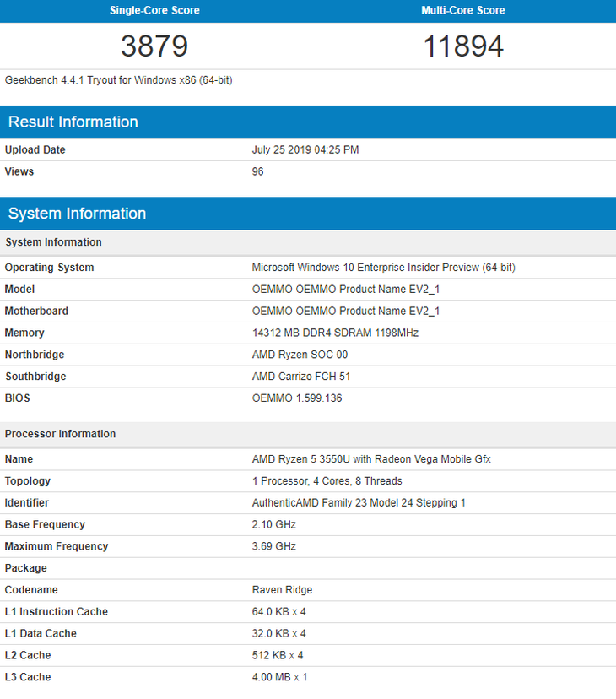Select the views count 96
The height and width of the screenshot is (699, 616).
[257, 171]
